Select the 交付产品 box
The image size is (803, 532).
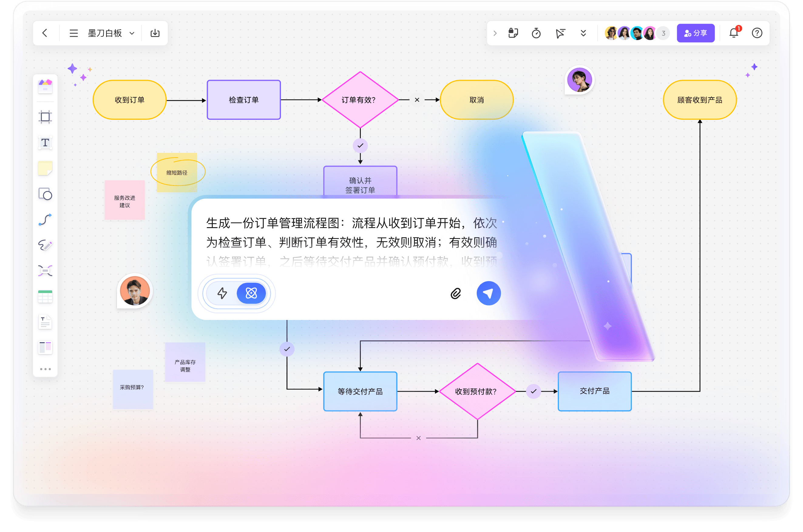click(x=595, y=391)
